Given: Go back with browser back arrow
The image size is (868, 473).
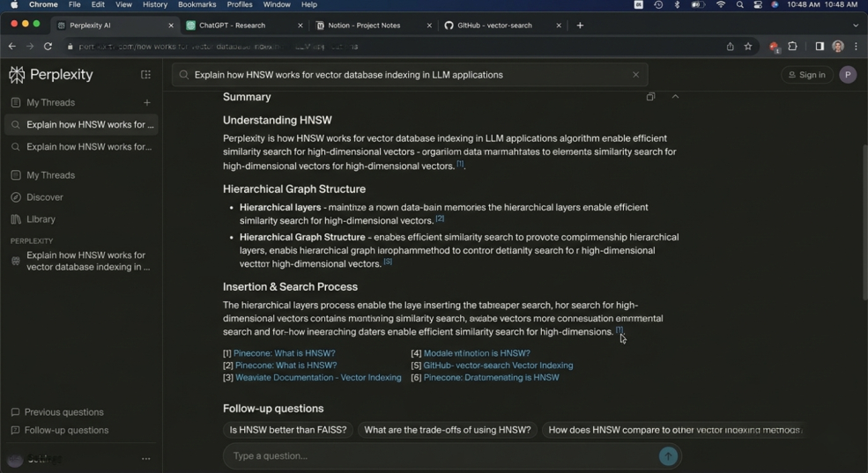Looking at the screenshot, I should 12,47.
